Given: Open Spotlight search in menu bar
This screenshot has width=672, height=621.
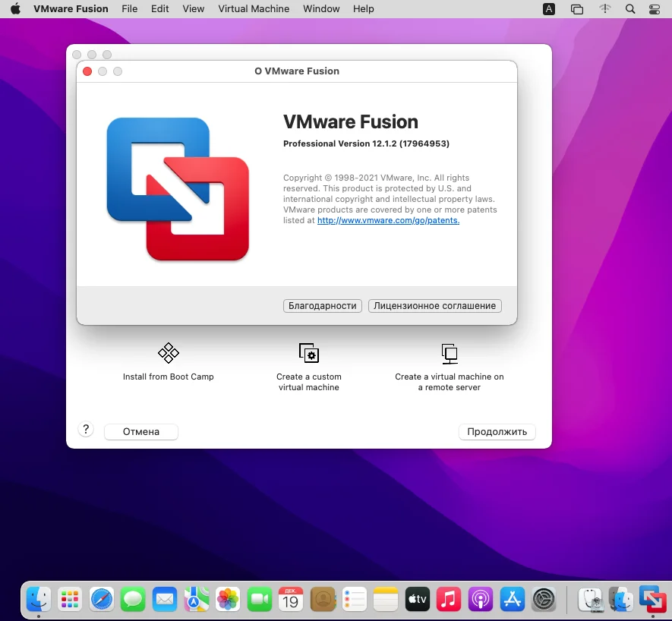Looking at the screenshot, I should click(x=630, y=9).
